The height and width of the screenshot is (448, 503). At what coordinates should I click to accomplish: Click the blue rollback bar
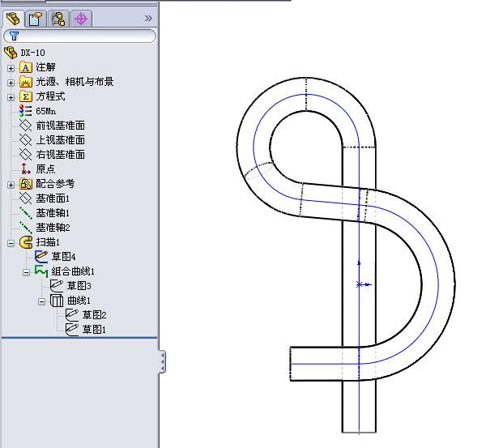79,338
